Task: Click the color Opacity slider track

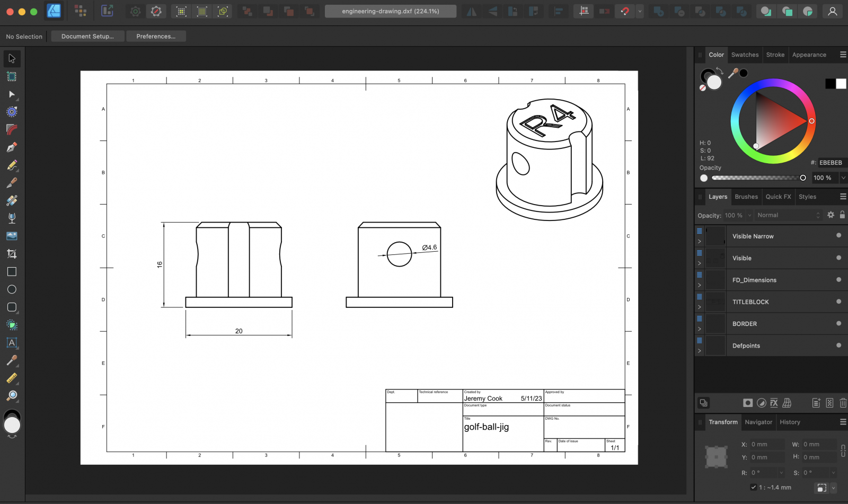Action: (x=757, y=178)
